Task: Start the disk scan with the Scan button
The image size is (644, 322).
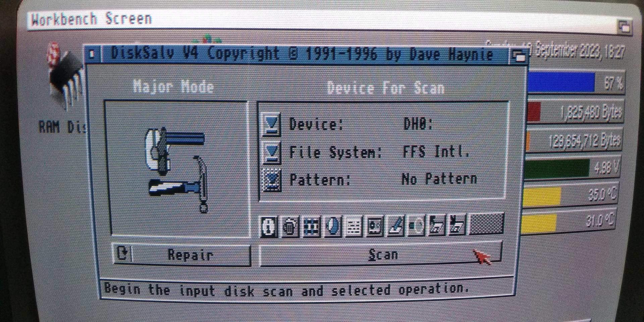Action: [x=381, y=254]
